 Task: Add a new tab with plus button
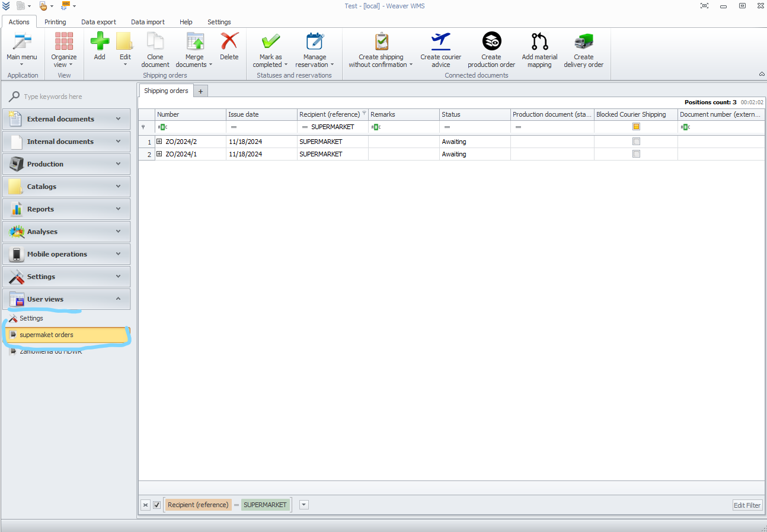pos(200,91)
